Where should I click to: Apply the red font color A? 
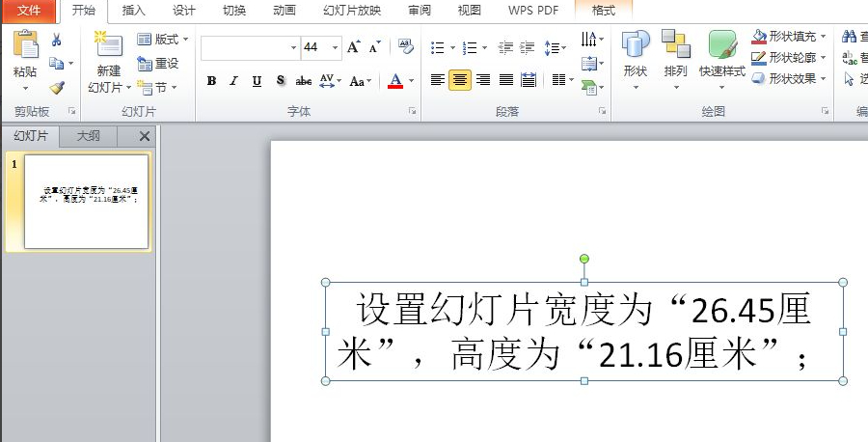tap(395, 81)
